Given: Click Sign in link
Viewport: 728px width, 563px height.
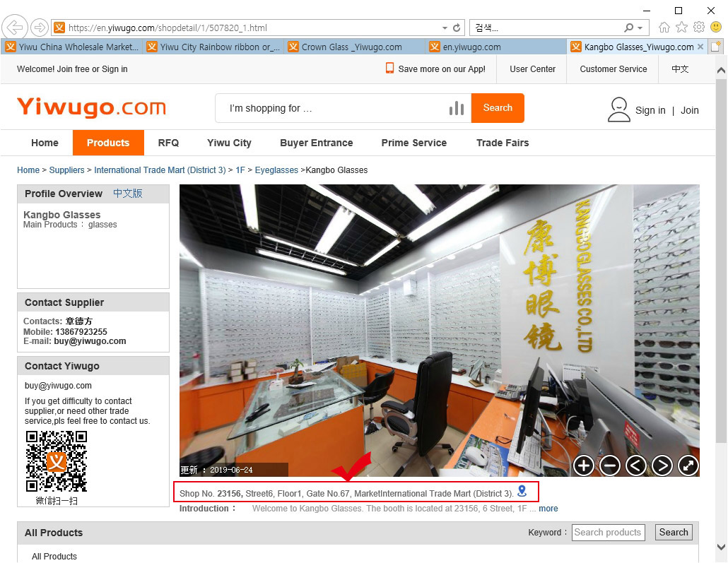Looking at the screenshot, I should coord(650,110).
